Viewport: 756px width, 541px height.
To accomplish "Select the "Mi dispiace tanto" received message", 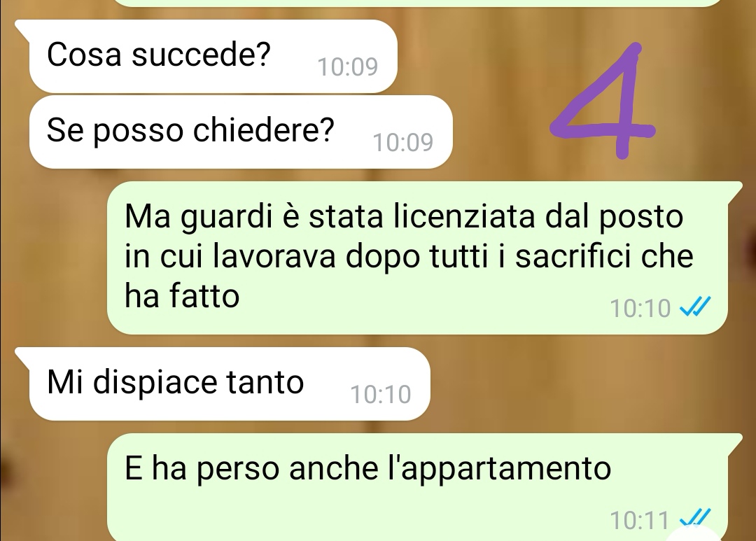I will pos(230,384).
